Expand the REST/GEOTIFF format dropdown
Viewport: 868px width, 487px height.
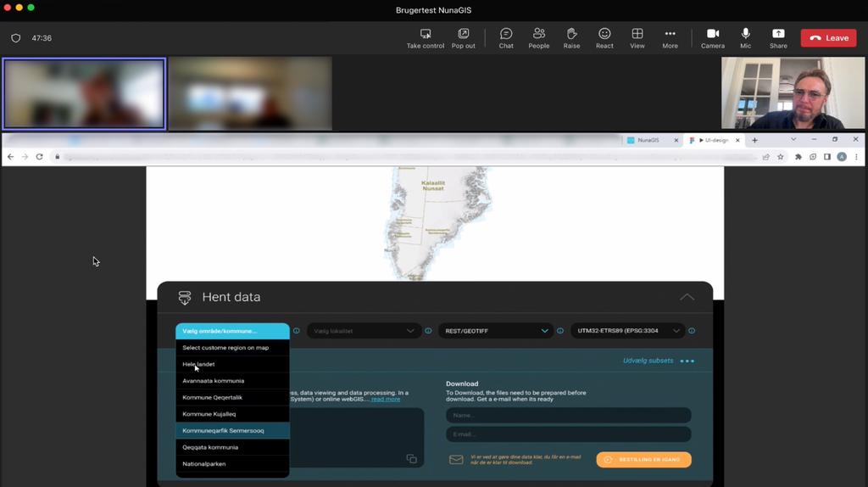pyautogui.click(x=495, y=331)
